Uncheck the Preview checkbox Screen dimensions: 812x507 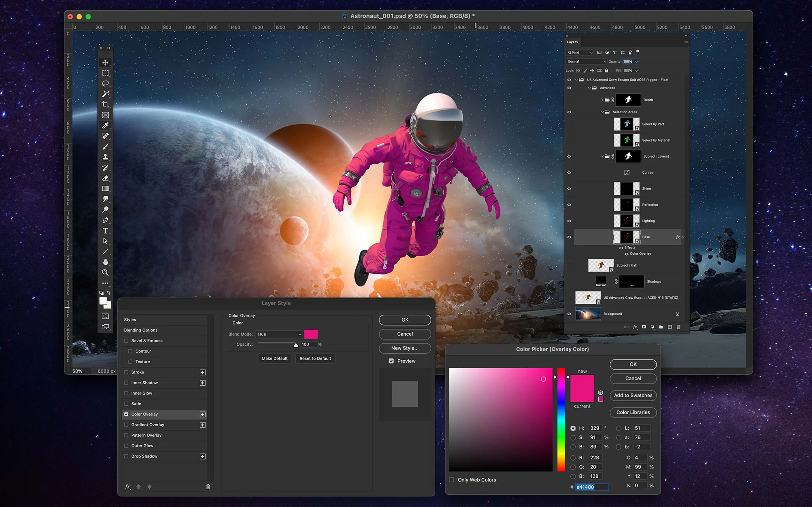pyautogui.click(x=391, y=361)
